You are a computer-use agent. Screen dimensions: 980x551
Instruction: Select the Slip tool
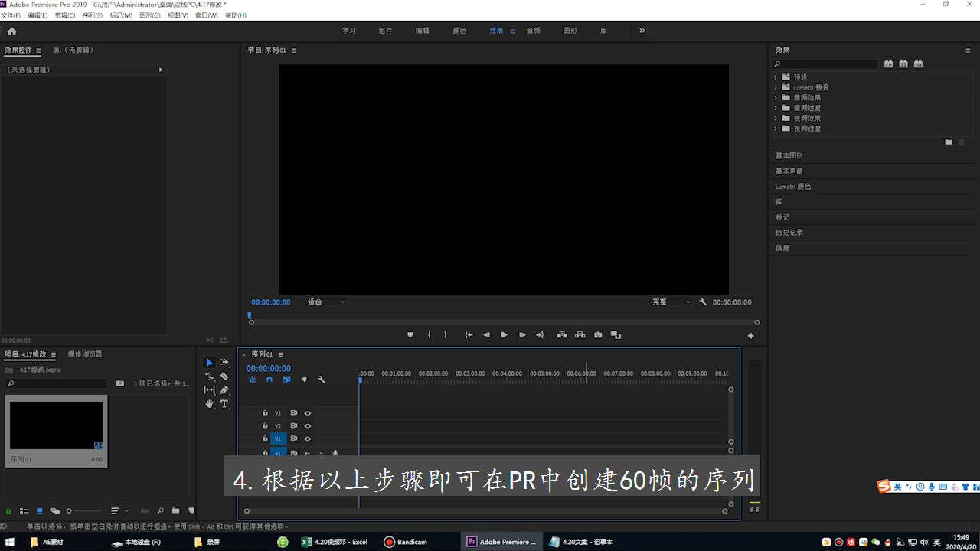pyautogui.click(x=209, y=390)
